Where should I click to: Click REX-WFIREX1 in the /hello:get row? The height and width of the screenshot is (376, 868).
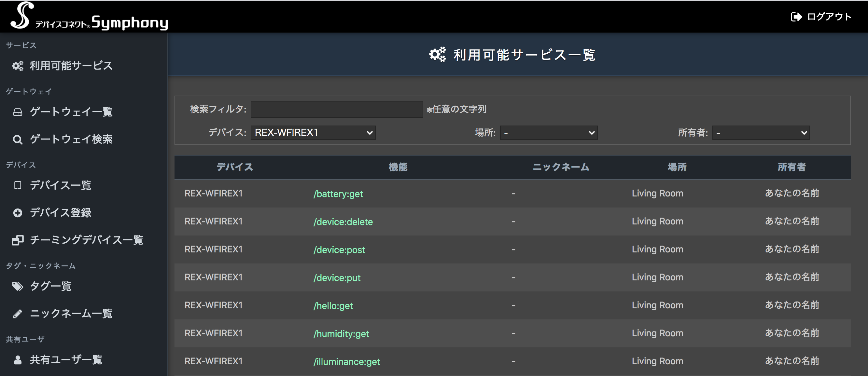214,305
